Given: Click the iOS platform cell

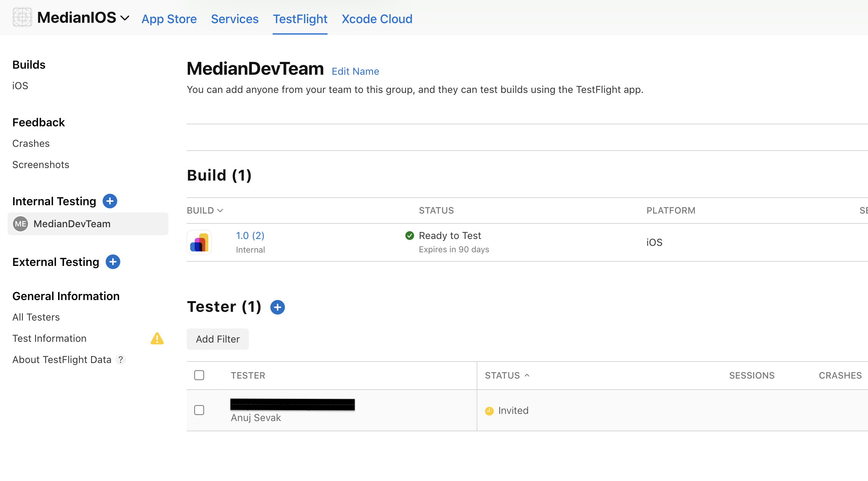Looking at the screenshot, I should click(x=654, y=242).
